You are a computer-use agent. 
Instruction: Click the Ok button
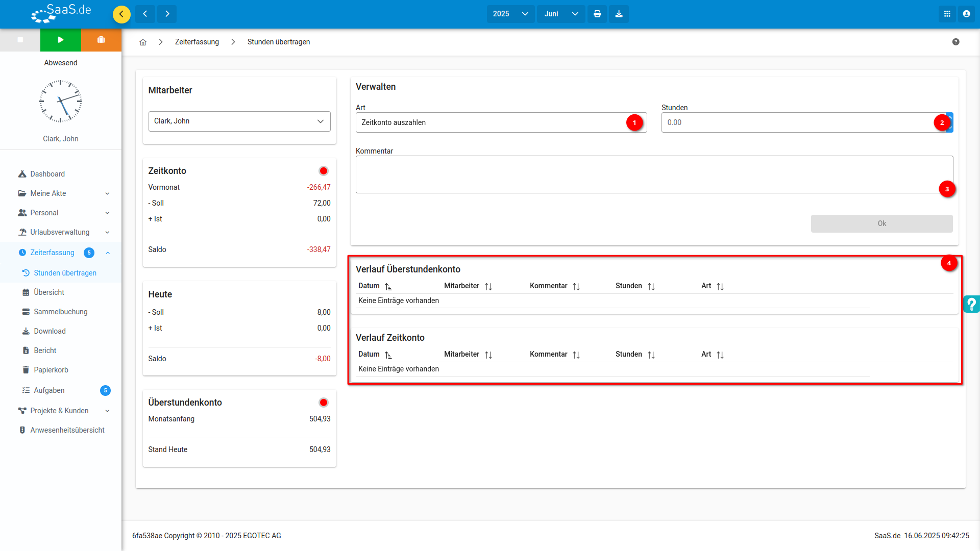coord(881,223)
